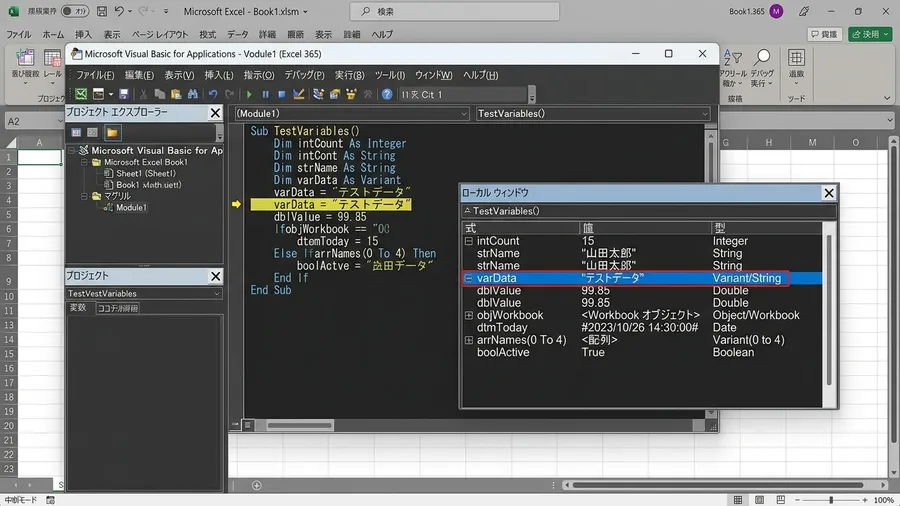Viewport: 900px width, 506px height.
Task: Click the Redo arrow in VBA toolbar
Action: coord(230,94)
